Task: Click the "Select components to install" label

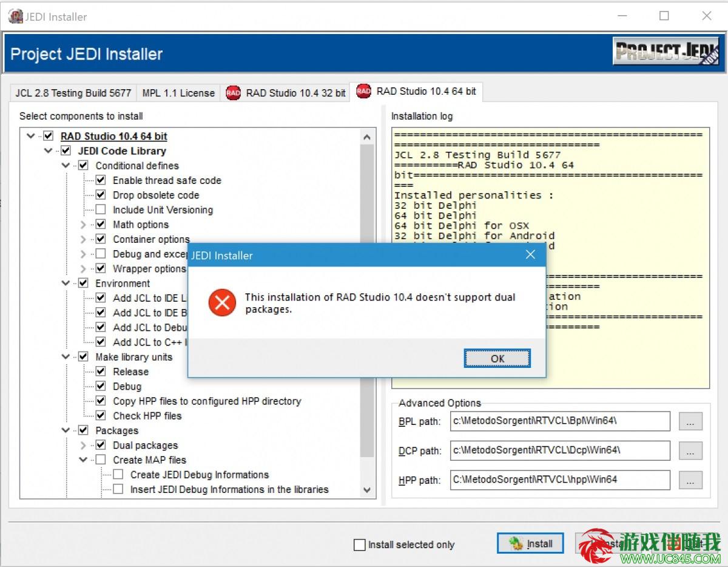Action: (x=81, y=116)
